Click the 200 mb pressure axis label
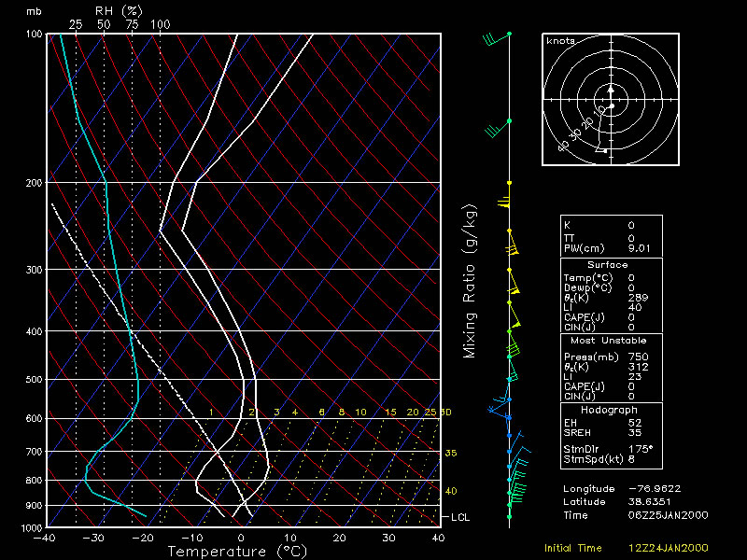The width and height of the screenshot is (747, 560). pyautogui.click(x=34, y=183)
